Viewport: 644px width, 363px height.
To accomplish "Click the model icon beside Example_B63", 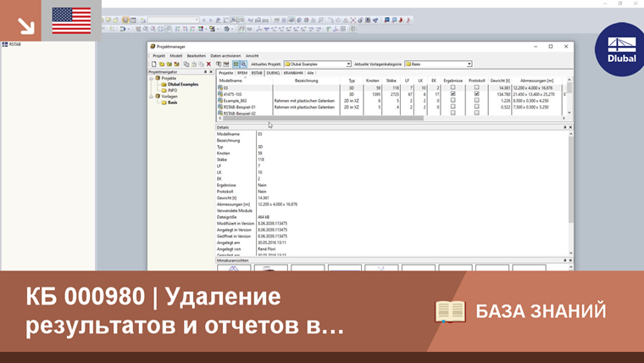I will click(220, 101).
